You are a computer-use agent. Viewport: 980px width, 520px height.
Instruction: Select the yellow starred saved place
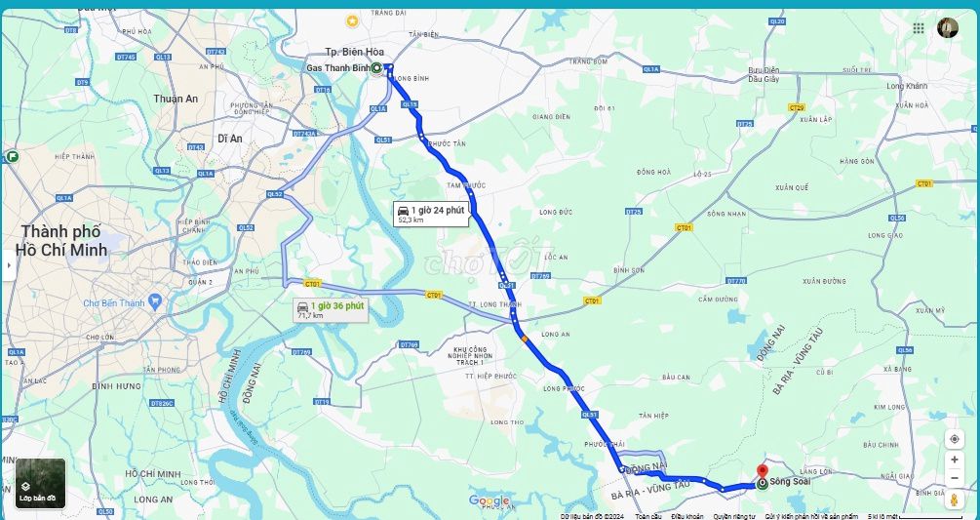point(352,21)
